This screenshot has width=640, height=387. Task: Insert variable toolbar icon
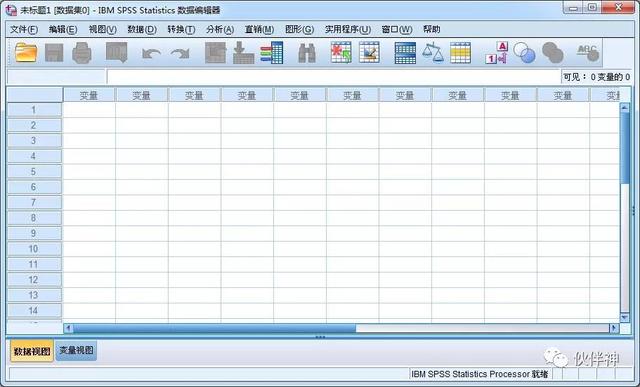369,52
